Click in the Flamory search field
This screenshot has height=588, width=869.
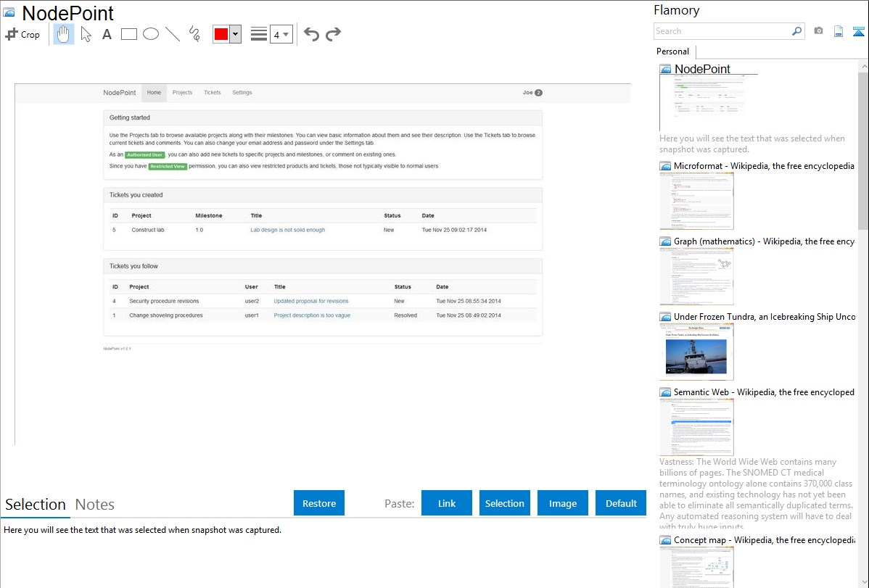(x=722, y=31)
